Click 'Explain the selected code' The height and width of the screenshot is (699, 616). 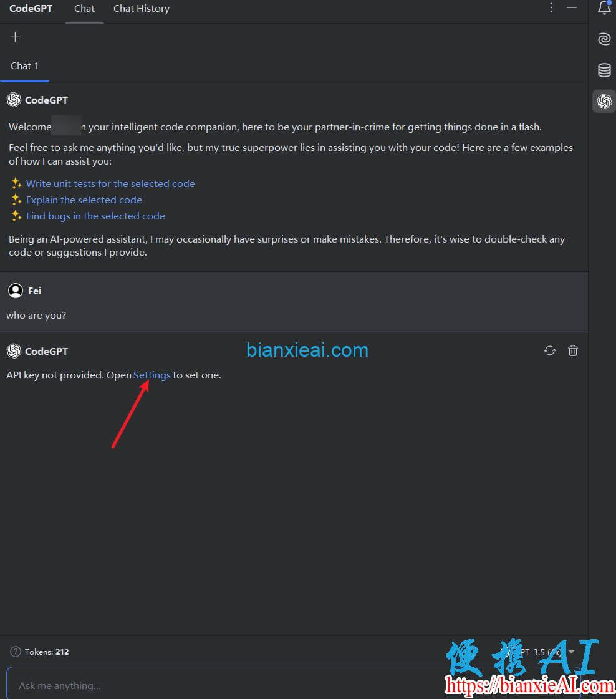(x=84, y=200)
